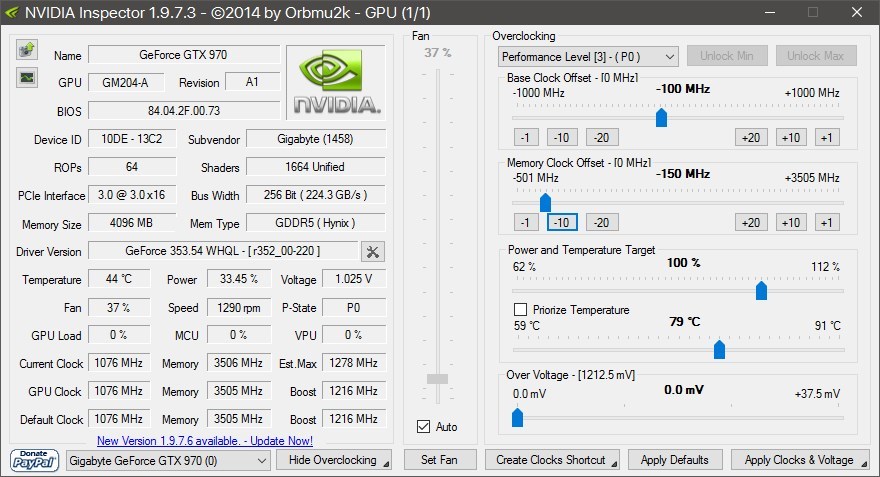Image resolution: width=880 pixels, height=477 pixels.
Task: Click the PayPal Donate button
Action: [34, 460]
